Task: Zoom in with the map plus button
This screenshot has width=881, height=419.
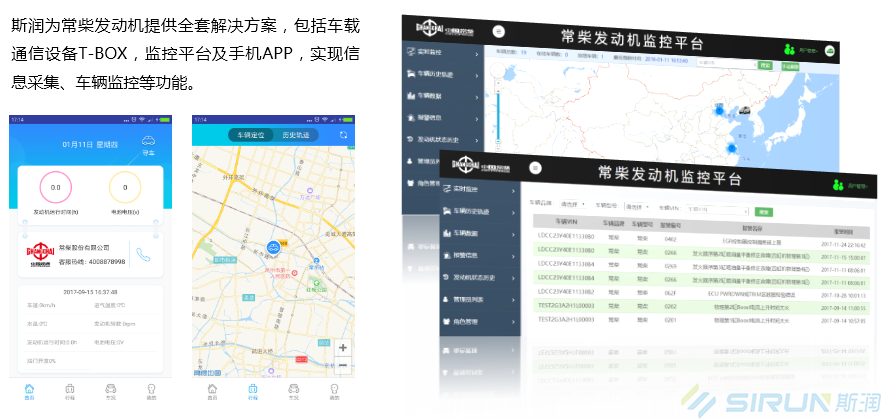Action: pos(343,347)
